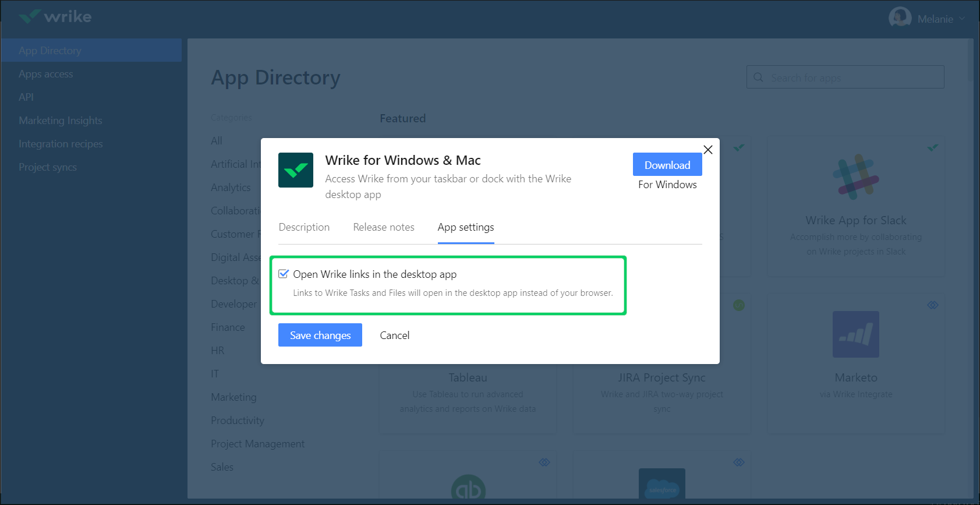980x505 pixels.
Task: Click Wrike Integrate badge on Marketo card
Action: point(933,305)
